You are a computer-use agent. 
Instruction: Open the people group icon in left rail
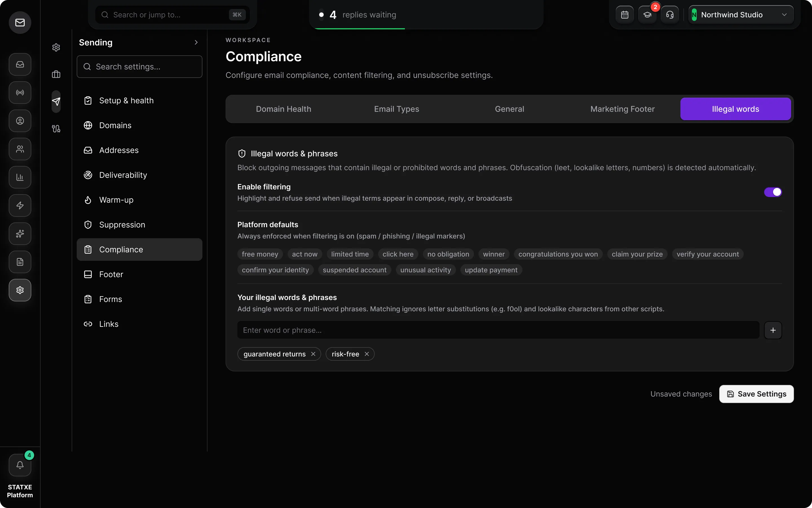(20, 149)
